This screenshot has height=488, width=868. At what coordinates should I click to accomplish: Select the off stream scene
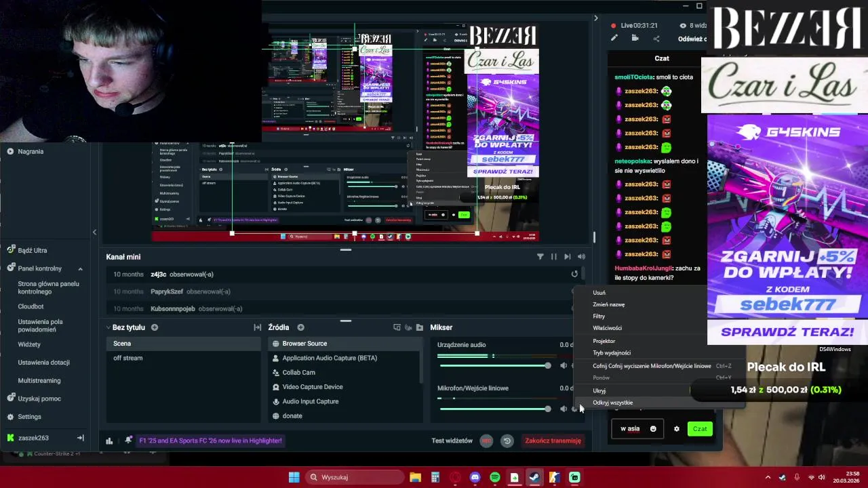coord(184,358)
